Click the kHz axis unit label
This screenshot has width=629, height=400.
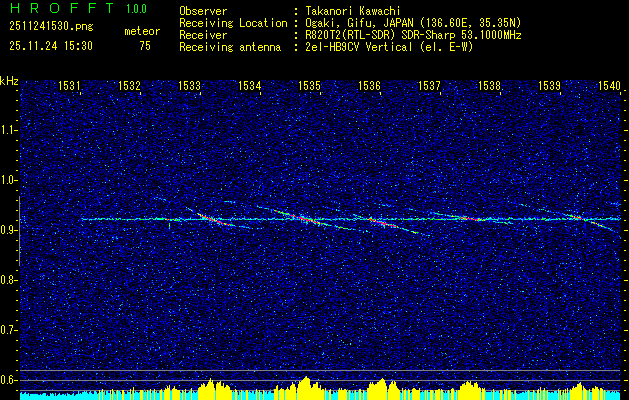click(9, 81)
